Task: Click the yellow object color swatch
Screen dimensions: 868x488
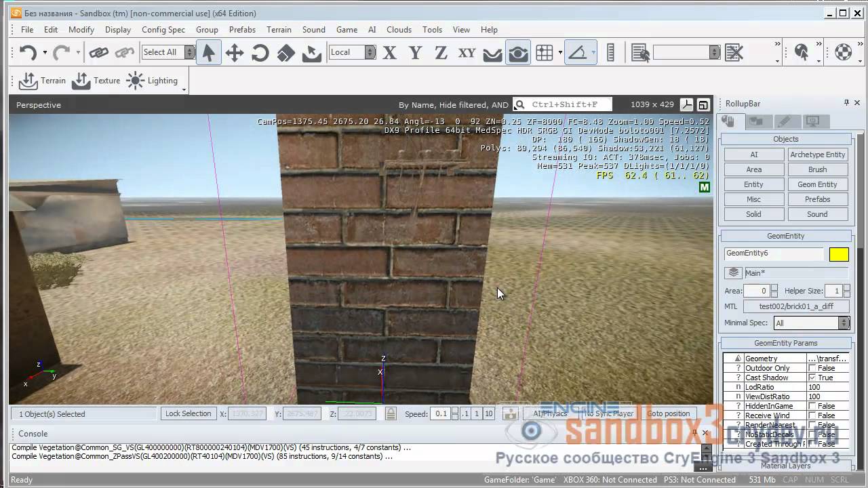Action: tap(839, 254)
